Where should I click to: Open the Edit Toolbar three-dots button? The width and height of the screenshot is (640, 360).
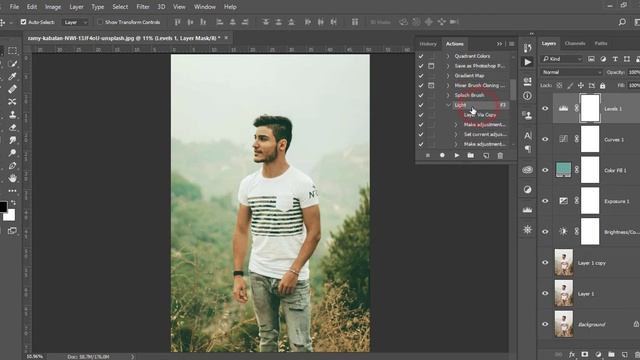[12, 191]
